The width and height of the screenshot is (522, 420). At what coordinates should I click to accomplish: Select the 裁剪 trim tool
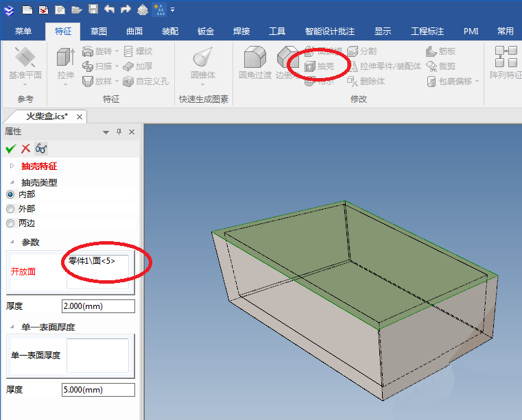441,66
